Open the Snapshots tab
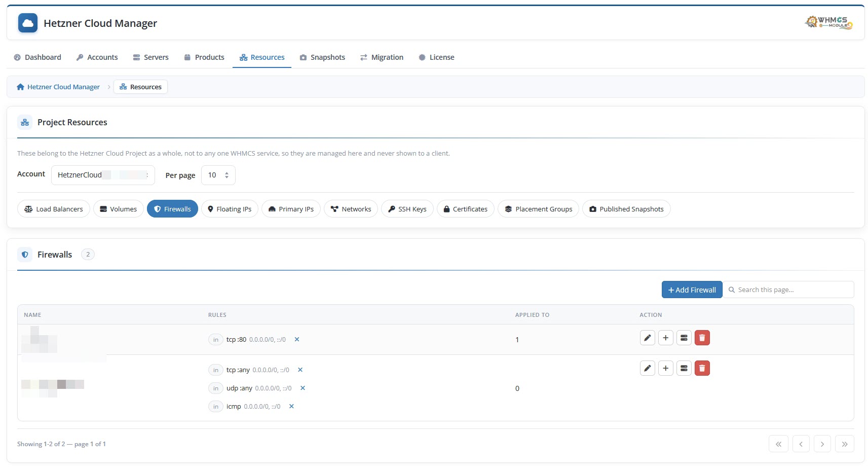 pyautogui.click(x=322, y=57)
